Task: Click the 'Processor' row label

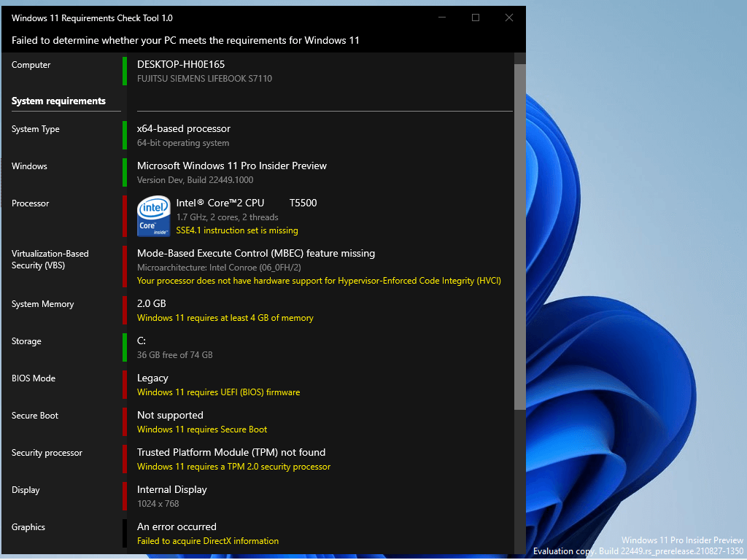Action: (x=31, y=203)
